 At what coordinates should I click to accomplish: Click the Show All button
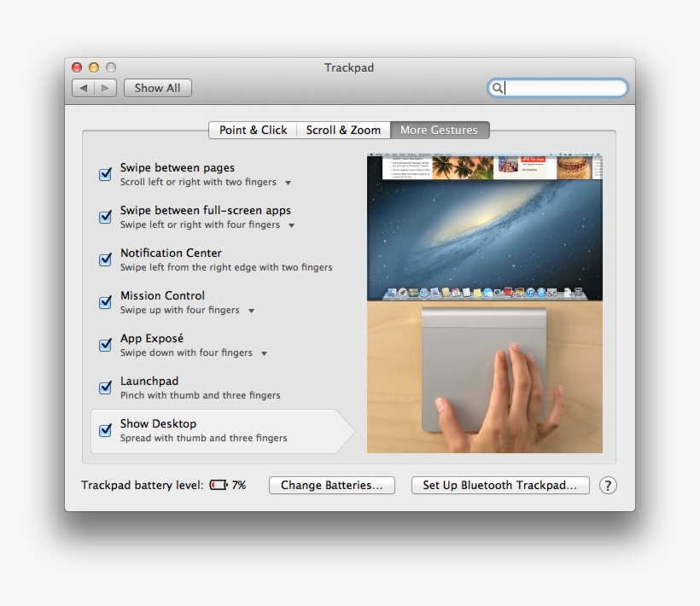coord(157,88)
